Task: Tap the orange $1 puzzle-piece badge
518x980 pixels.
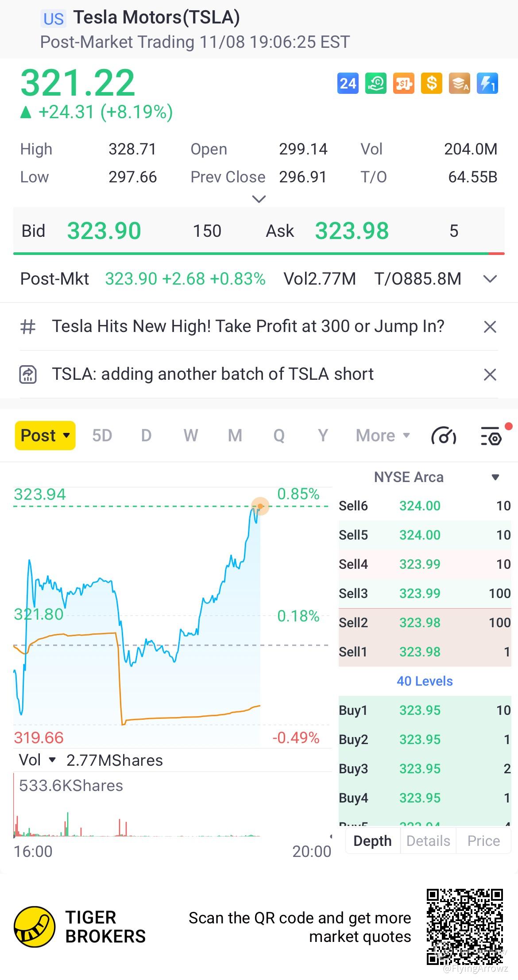Action: [403, 84]
